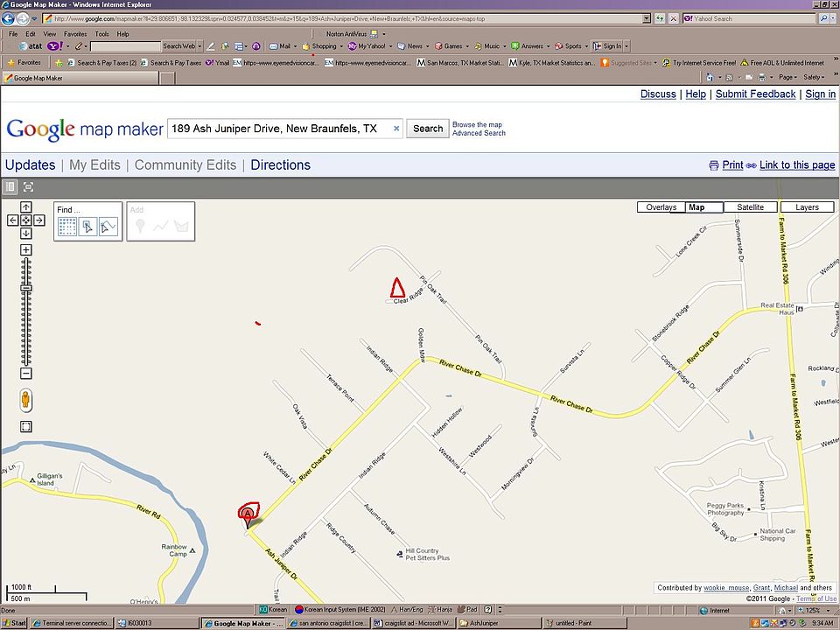
Task: Pan the map down with arrow
Action: tap(25, 234)
